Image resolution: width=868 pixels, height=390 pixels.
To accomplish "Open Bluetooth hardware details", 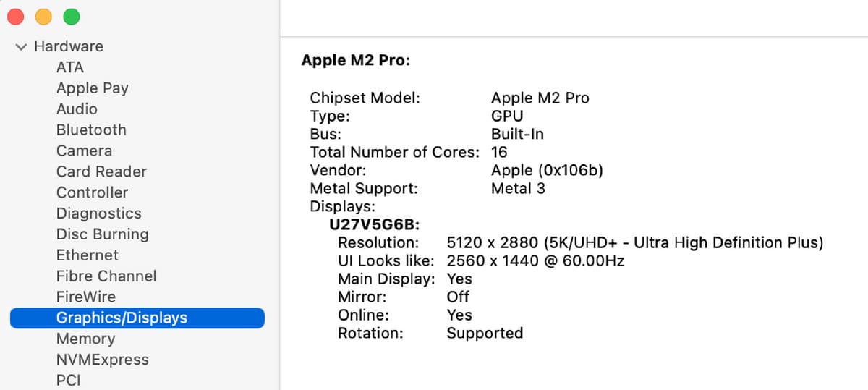I will coord(91,130).
